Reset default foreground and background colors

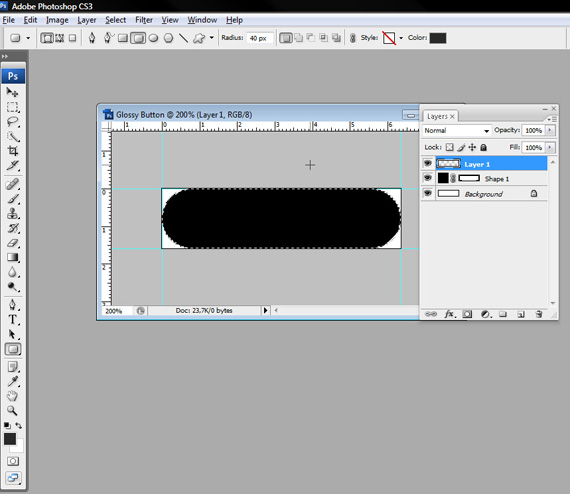tap(7, 425)
